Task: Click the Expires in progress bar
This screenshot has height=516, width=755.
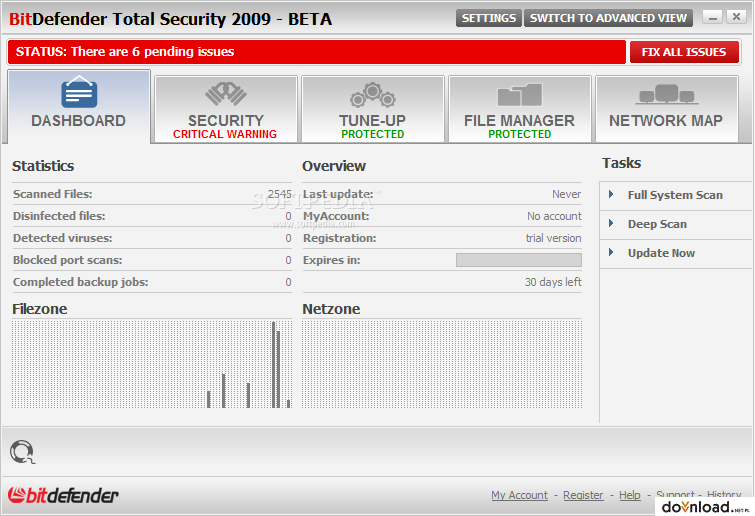Action: pos(519,260)
